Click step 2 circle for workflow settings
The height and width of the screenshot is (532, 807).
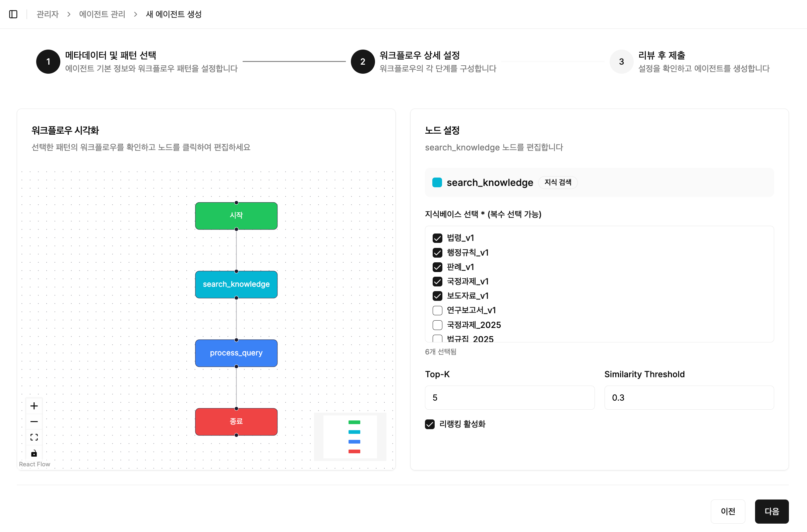click(x=362, y=62)
